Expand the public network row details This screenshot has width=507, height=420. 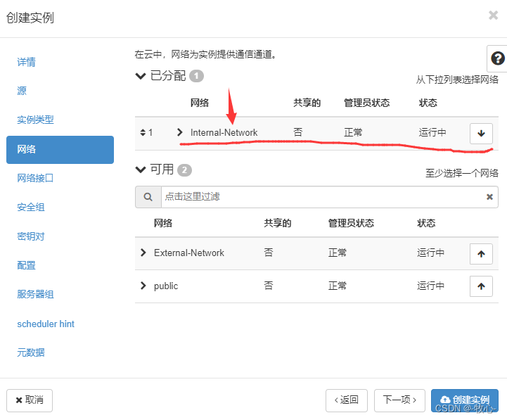[143, 286]
